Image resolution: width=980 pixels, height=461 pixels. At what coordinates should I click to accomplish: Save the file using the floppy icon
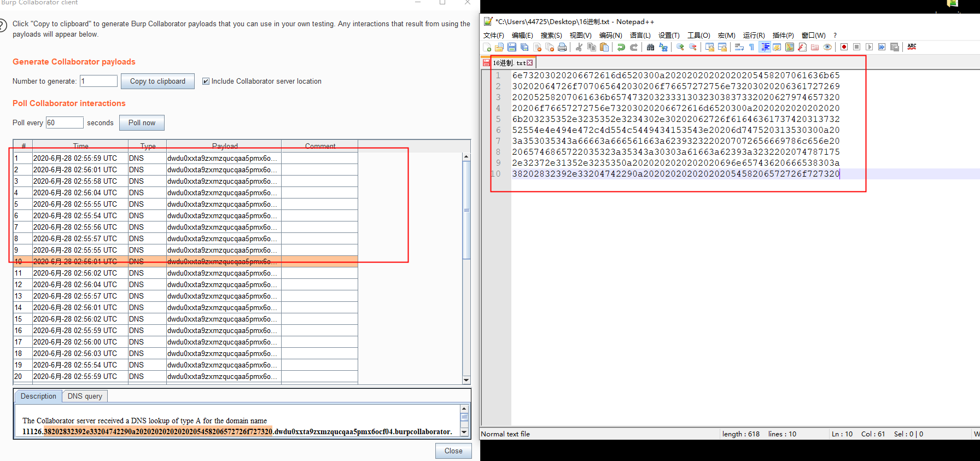click(x=512, y=47)
